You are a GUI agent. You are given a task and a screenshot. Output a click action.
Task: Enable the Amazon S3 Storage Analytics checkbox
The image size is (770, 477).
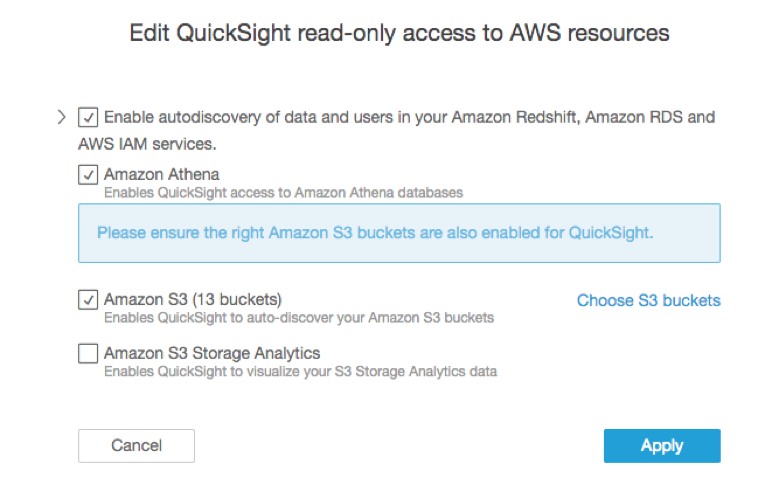coord(88,353)
